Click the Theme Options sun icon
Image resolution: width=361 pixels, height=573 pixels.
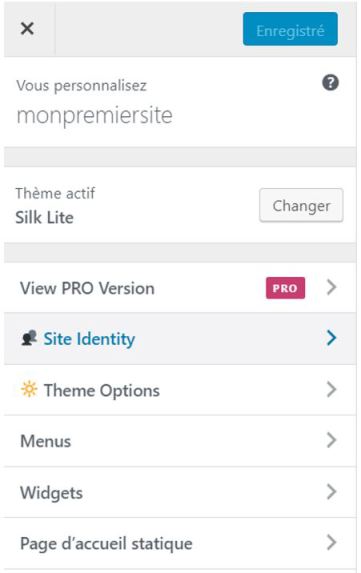(29, 389)
